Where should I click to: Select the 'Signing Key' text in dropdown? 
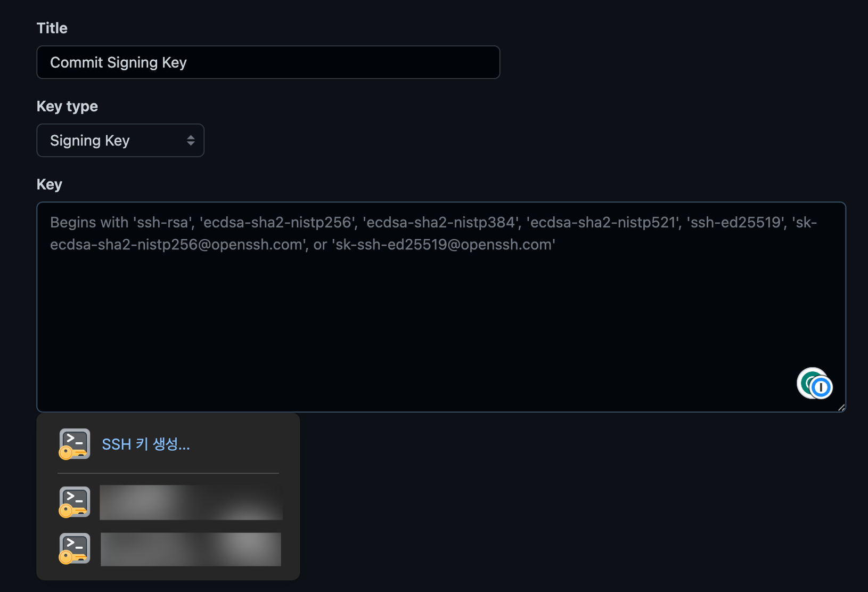90,141
